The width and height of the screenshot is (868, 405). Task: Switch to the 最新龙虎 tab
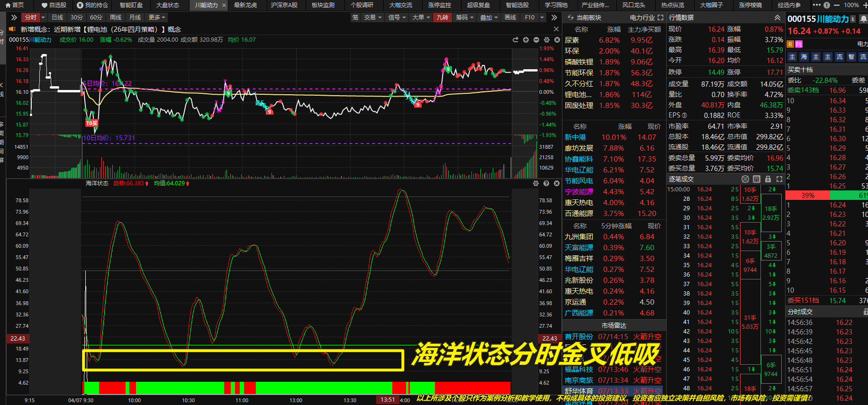[245, 5]
